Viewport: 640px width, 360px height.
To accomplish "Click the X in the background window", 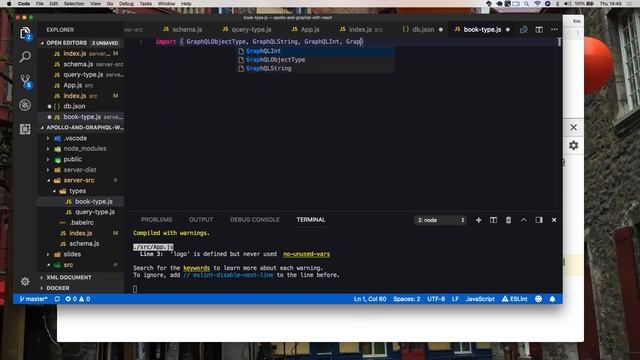I will click(573, 127).
